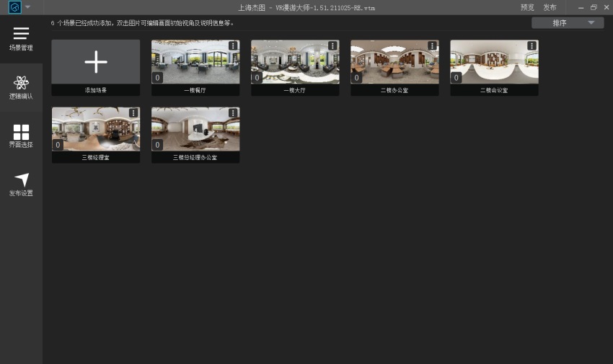Open the options menu for 一楼大厅 scene
Viewport: 613px width, 364px height.
tap(332, 45)
